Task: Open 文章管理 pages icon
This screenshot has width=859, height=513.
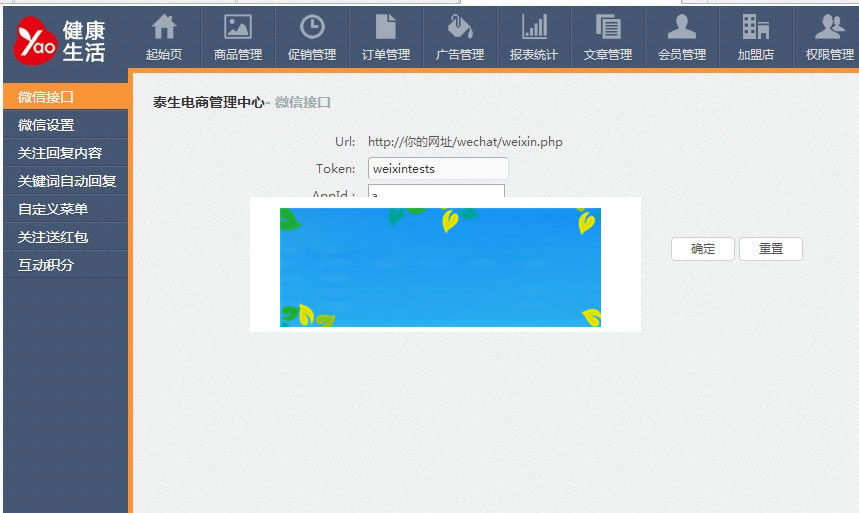Action: tap(608, 27)
